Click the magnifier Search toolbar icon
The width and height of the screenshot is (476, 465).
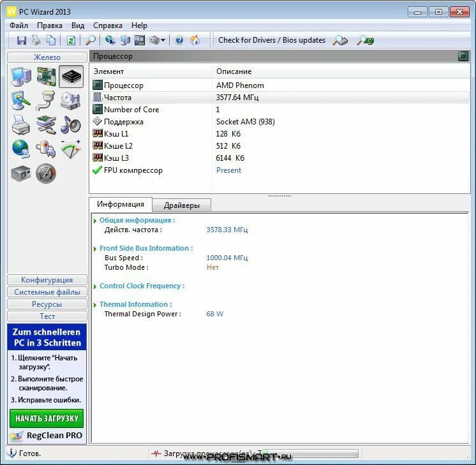click(x=91, y=40)
